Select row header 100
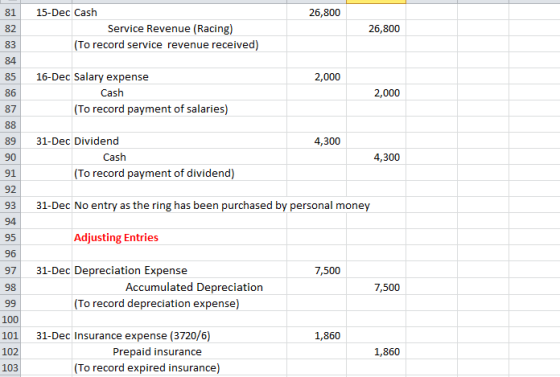This screenshot has height=377, width=560. tap(10, 319)
